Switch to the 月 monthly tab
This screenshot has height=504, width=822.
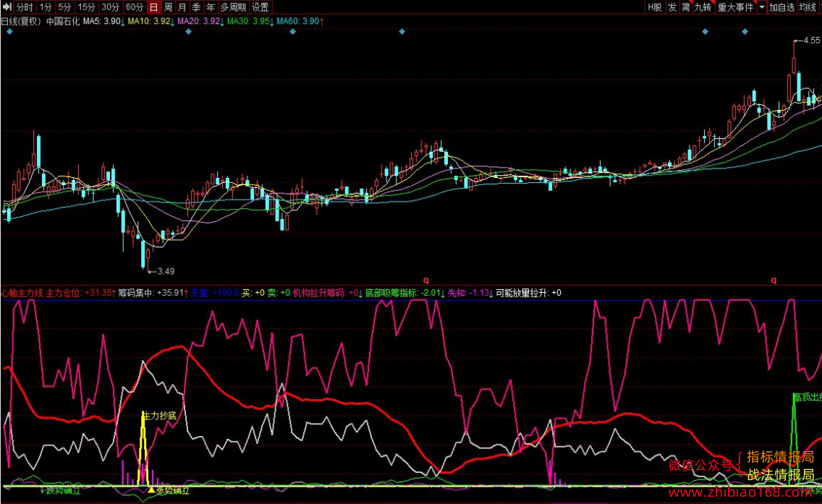point(182,7)
